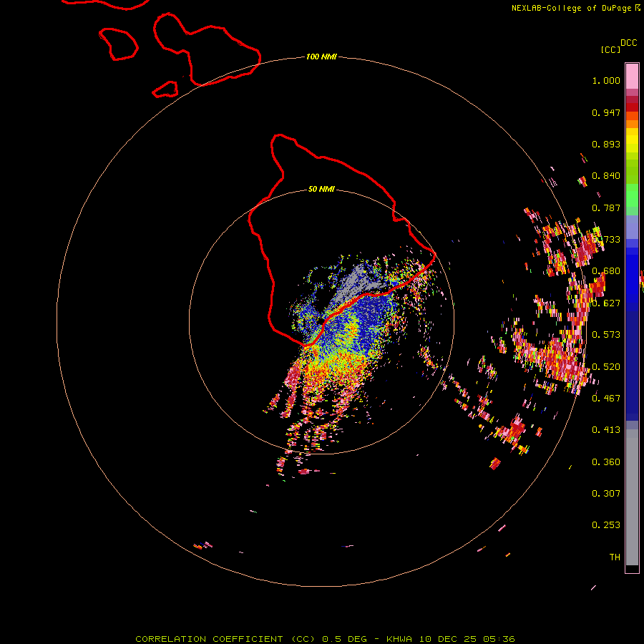Select the 0.253 scale value
Screen dimensions: 644x644
[606, 525]
